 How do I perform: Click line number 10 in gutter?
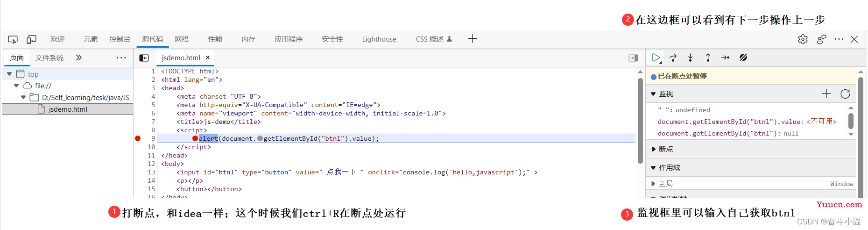point(151,147)
